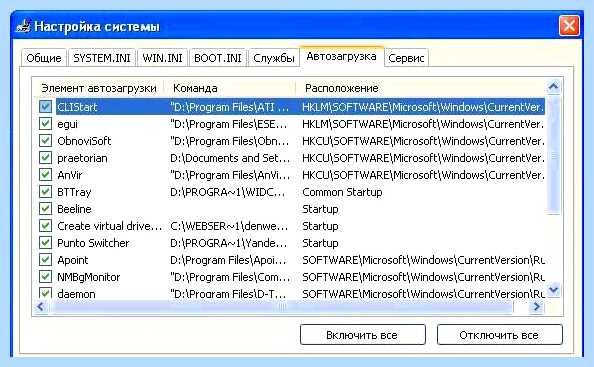Image resolution: width=594 pixels, height=367 pixels.
Task: Click D:\PROGRA~1\WIDC... command cell
Action: pos(228,192)
